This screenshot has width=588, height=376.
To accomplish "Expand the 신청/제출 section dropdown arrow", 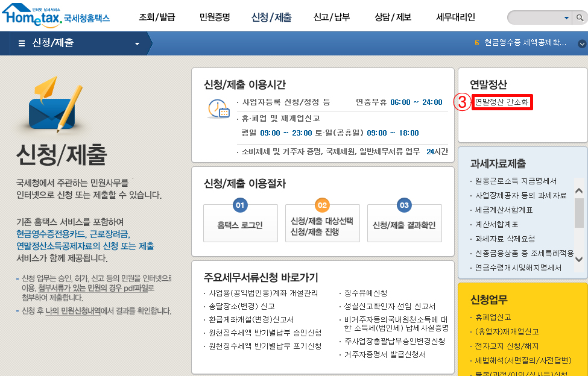I will (x=138, y=44).
